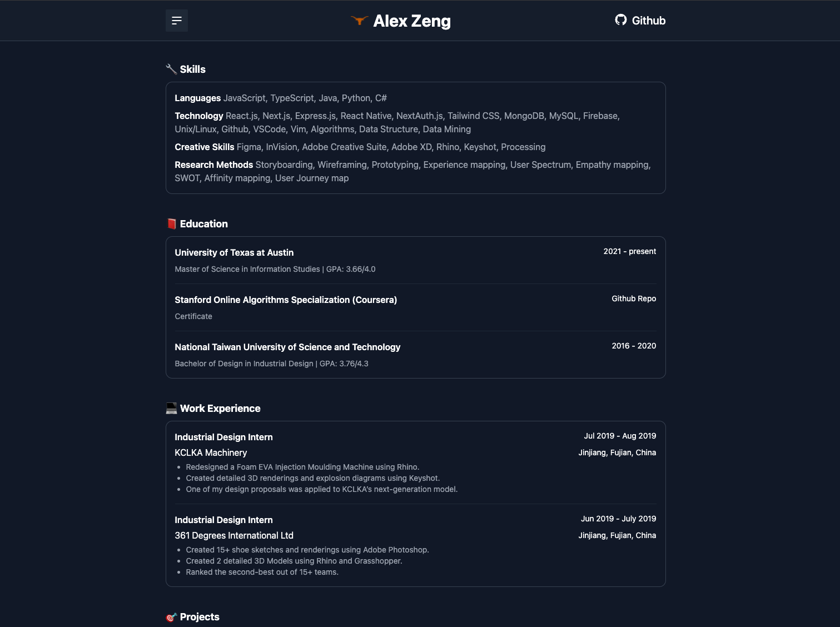Select the National Taiwan University education entry
Screen dimensions: 840x627
pos(287,347)
